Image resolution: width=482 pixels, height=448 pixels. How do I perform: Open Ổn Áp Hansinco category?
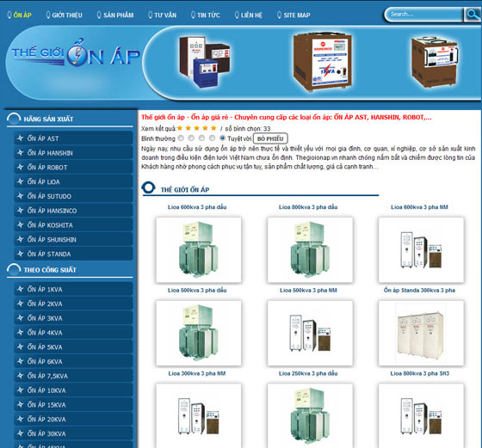(x=73, y=211)
